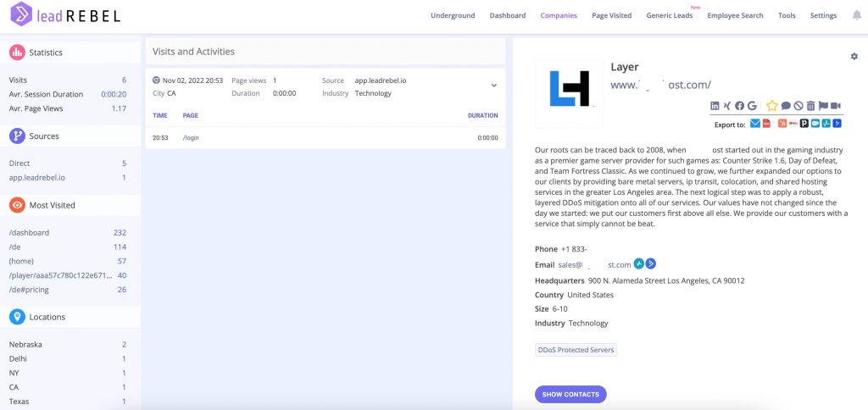
Task: Click blue arrow icon next to email
Action: pos(651,264)
